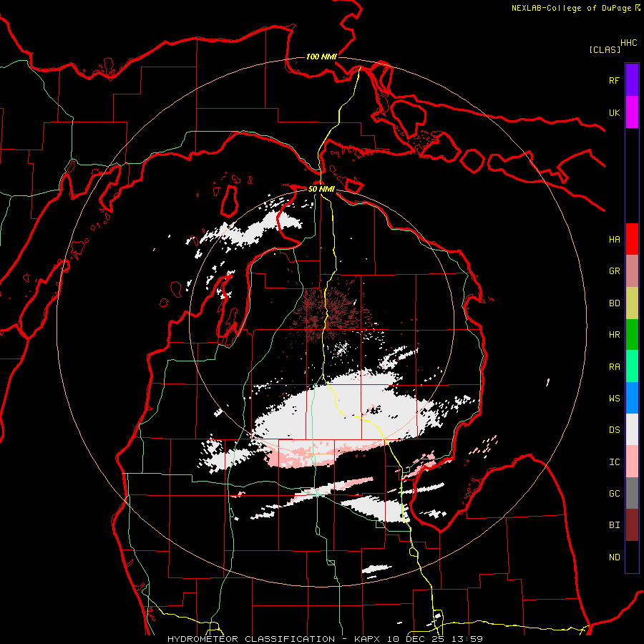
Task: Select the IC pink legend swatch
Action: (x=632, y=462)
